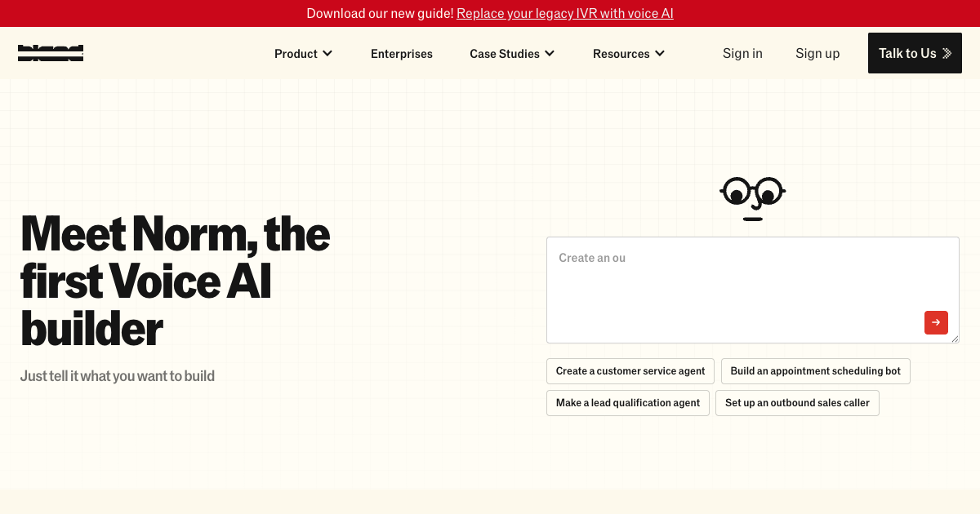Screen dimensions: 980x514
Task: Expand the Case Studies dropdown
Action: click(512, 53)
